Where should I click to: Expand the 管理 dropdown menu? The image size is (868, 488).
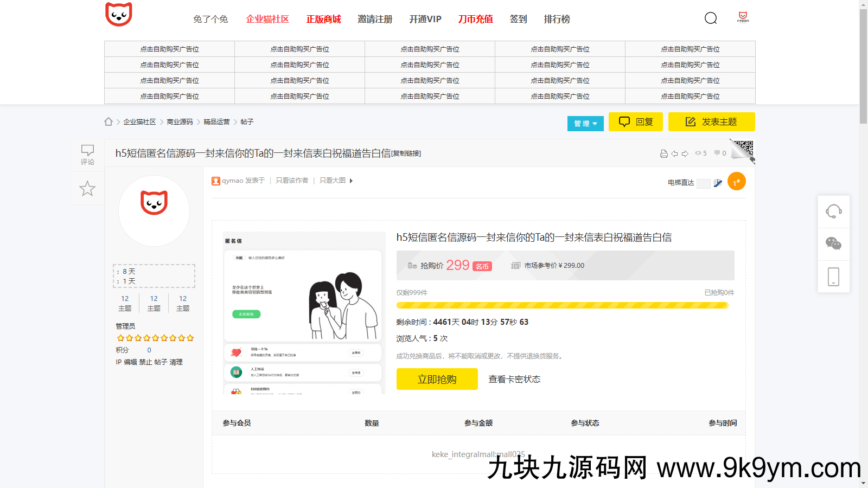585,124
